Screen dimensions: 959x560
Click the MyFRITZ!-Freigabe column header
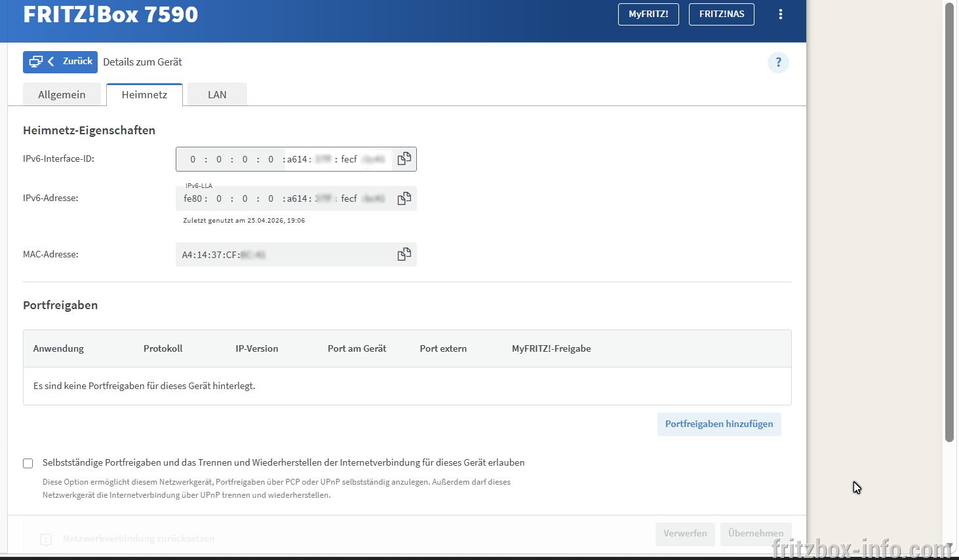pos(551,348)
